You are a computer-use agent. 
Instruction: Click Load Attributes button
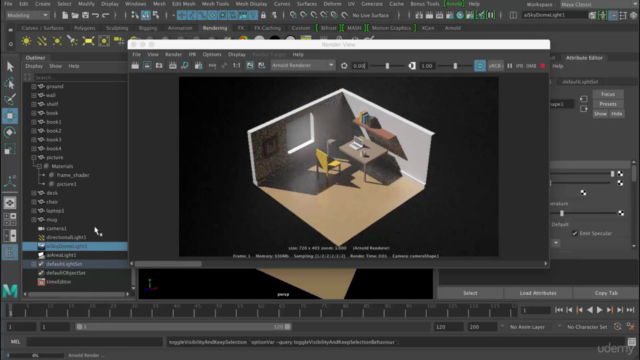pos(538,293)
